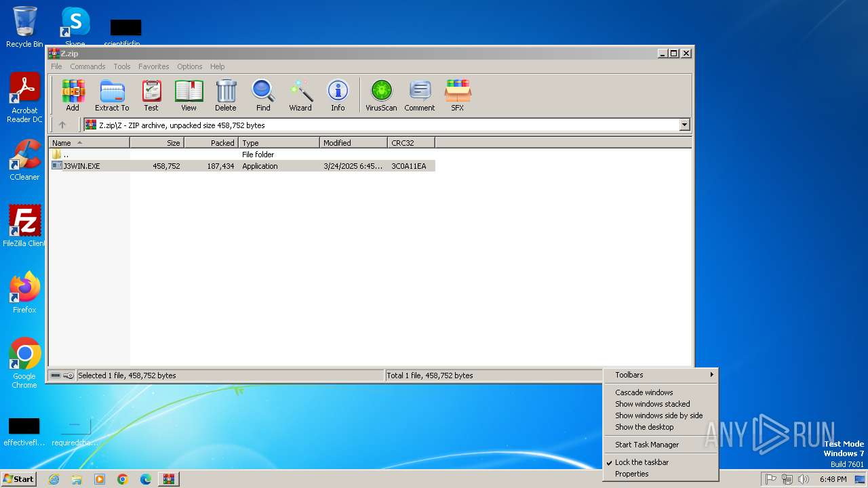This screenshot has height=488, width=868.
Task: Toggle Lock the taskbar checkmark
Action: coord(660,462)
